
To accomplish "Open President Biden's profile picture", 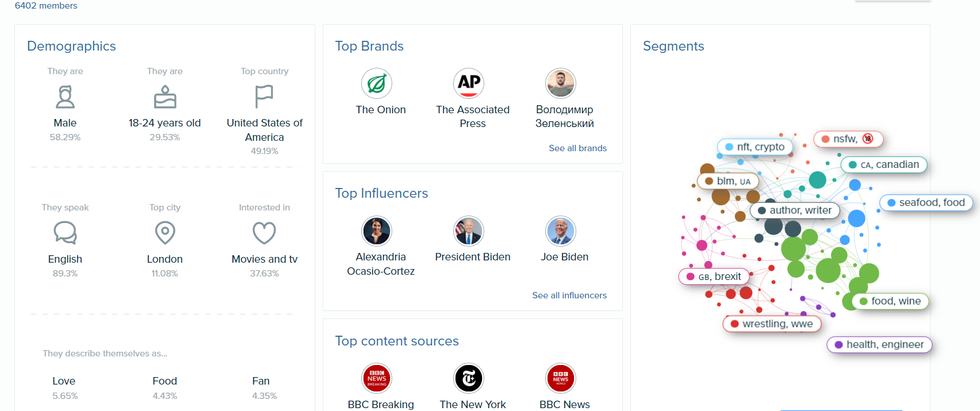I will [x=469, y=231].
